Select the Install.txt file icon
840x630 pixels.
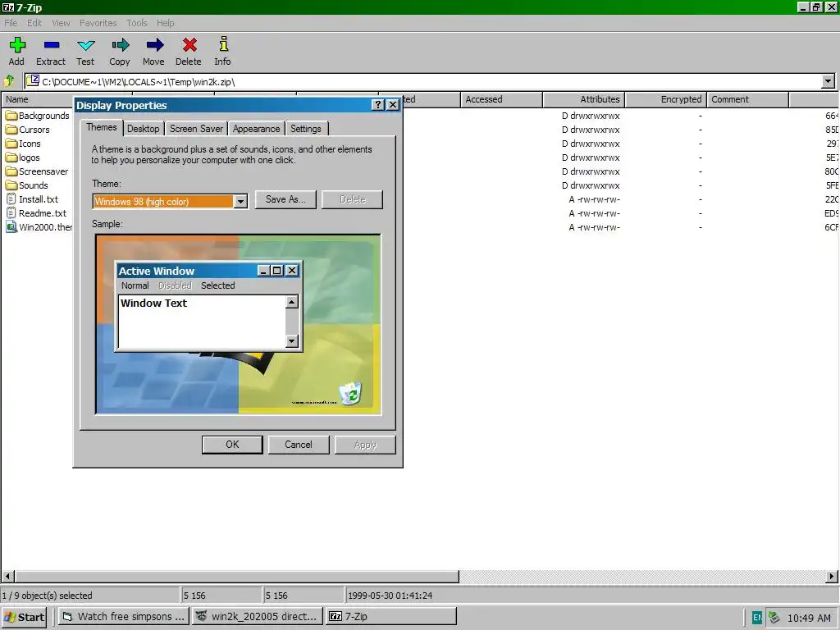(11, 199)
